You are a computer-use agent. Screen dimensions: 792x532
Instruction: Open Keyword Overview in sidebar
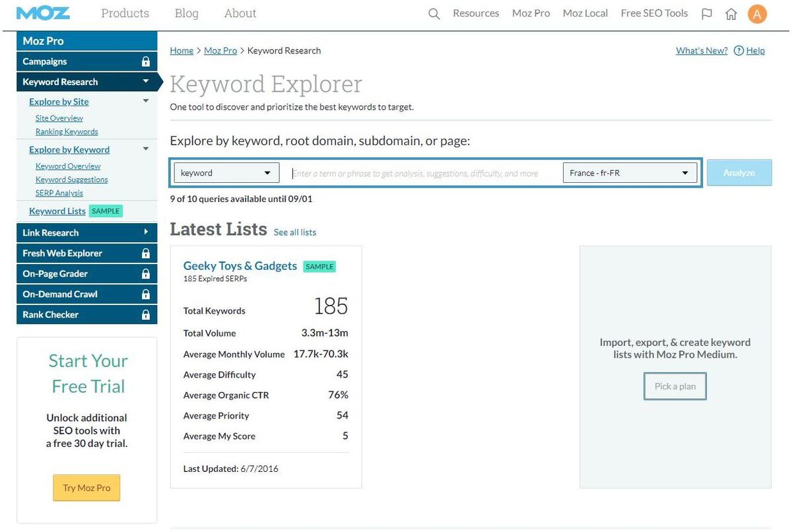tap(68, 166)
